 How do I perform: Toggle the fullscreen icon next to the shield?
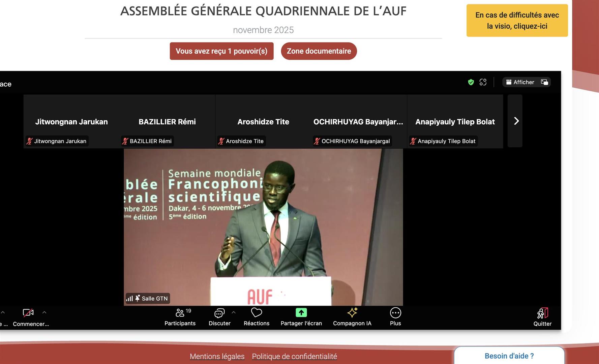tap(483, 82)
